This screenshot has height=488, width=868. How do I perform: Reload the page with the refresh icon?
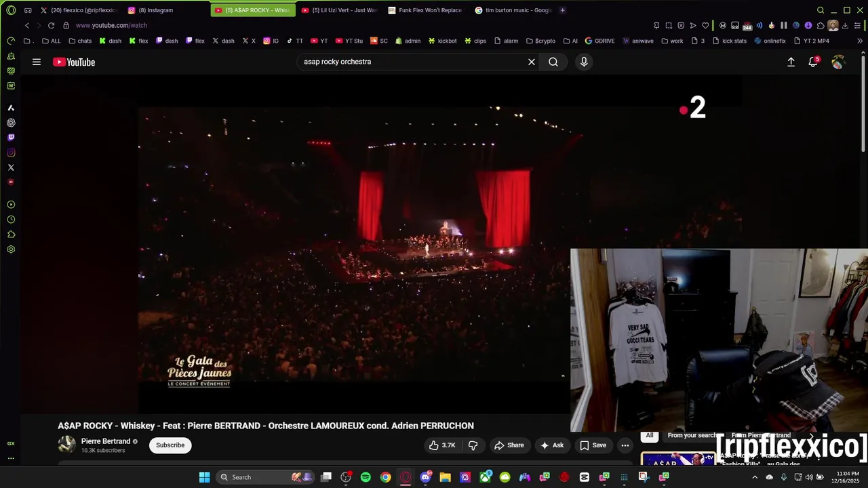click(x=51, y=25)
